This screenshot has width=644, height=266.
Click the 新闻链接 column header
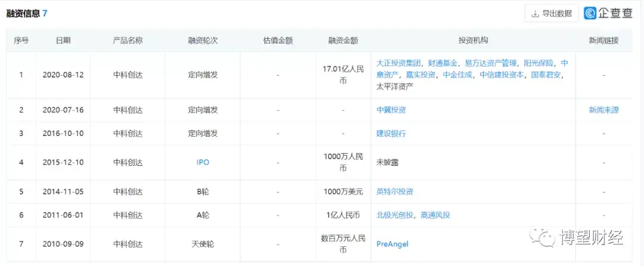pos(603,41)
